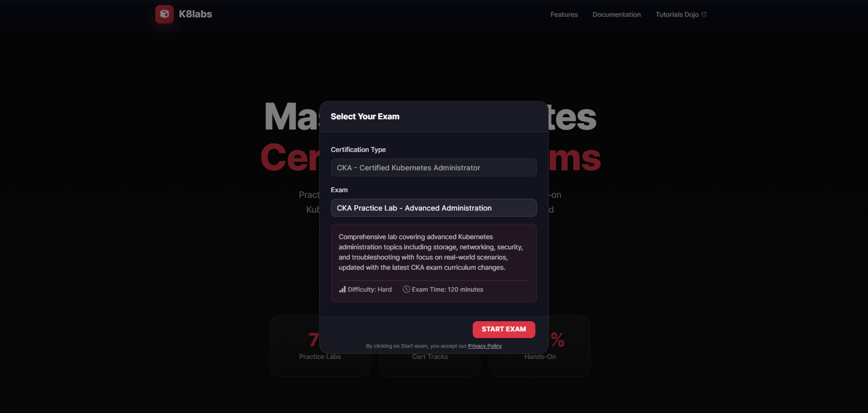
Task: Click the exam description paragraph text
Action: coord(430,252)
